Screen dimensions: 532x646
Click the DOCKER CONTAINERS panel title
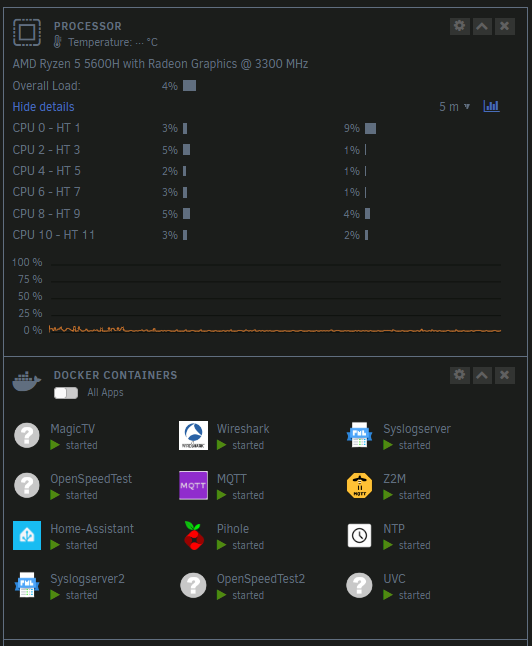coord(115,375)
